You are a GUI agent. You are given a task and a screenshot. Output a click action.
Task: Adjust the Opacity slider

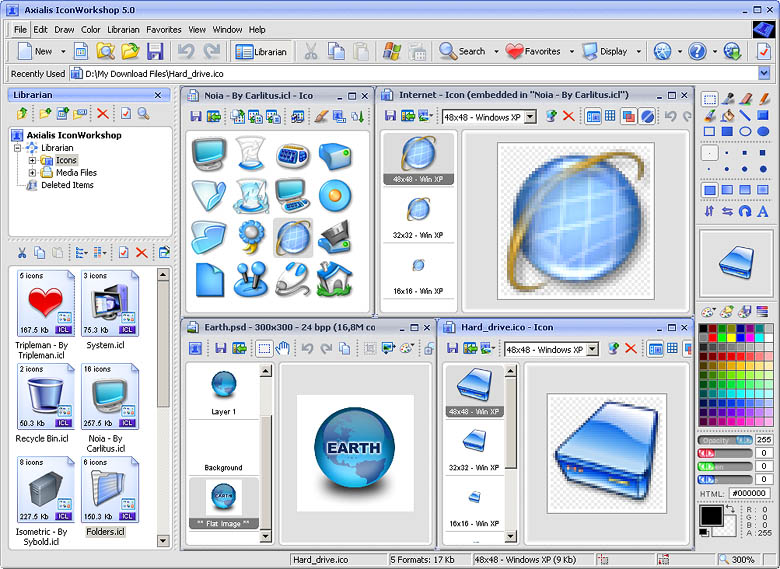tap(726, 440)
